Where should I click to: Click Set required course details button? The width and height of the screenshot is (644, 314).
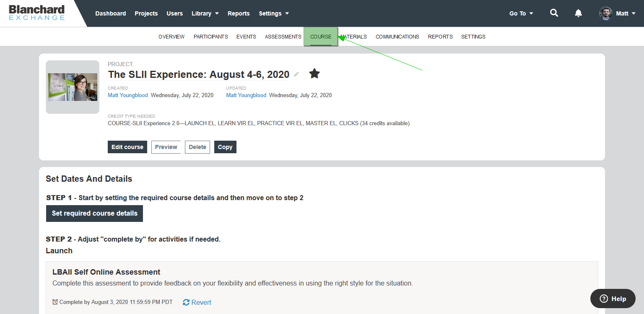[95, 214]
